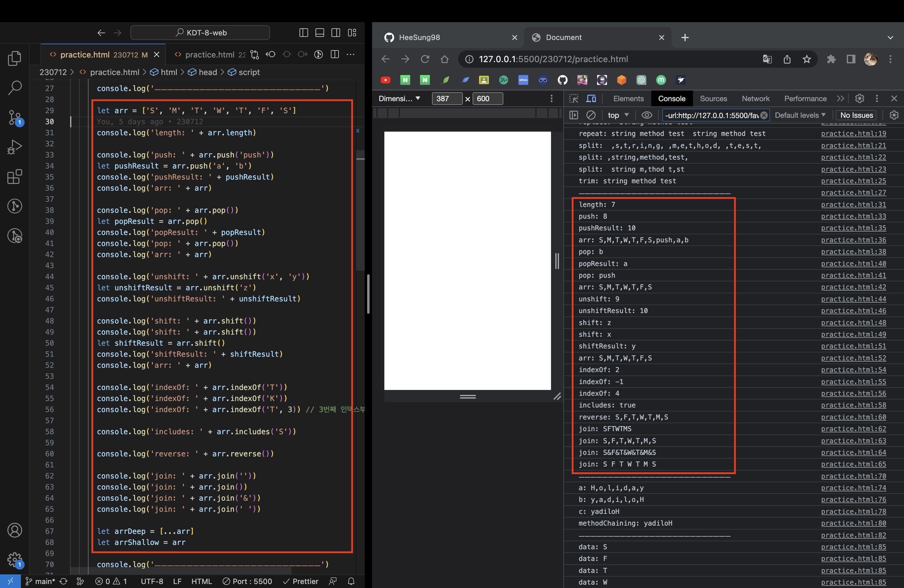
Task: Toggle inspect element picker
Action: pyautogui.click(x=573, y=98)
